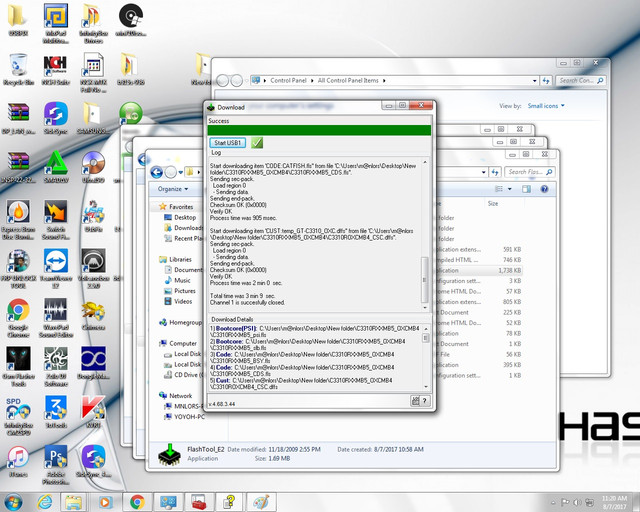640x512 pixels.
Task: Click the explorer help question mark icon
Action: coord(544,189)
